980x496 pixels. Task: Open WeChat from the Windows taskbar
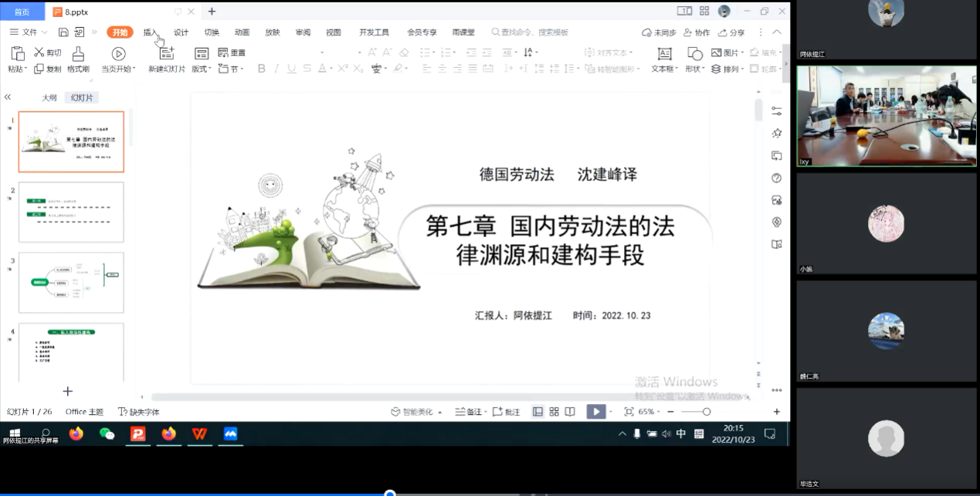click(x=107, y=434)
